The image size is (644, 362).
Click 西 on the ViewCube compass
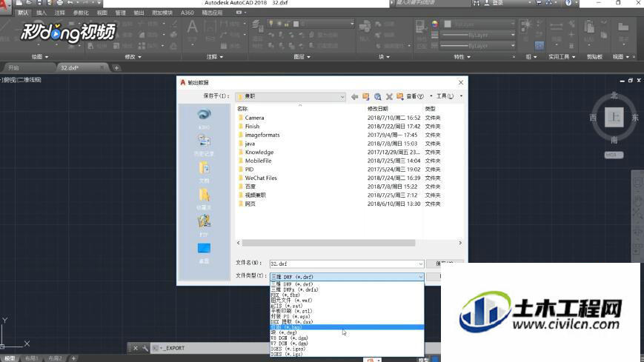(593, 118)
